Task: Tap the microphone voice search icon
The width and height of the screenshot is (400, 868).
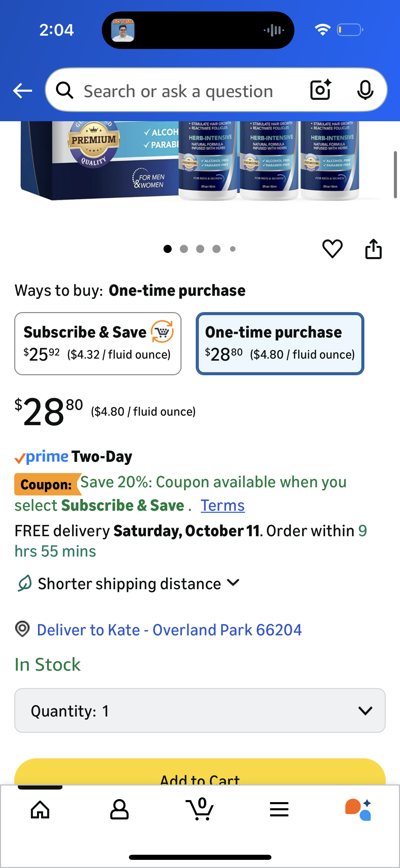Action: 365,90
